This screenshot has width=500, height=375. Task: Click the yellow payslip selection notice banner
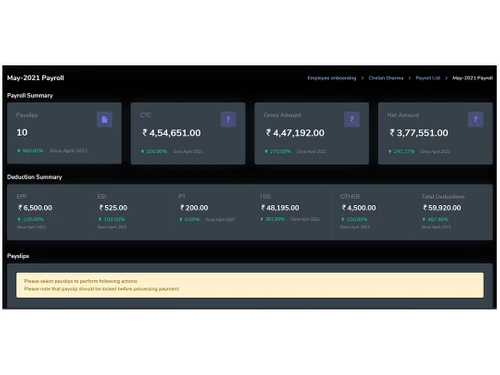tap(250, 285)
